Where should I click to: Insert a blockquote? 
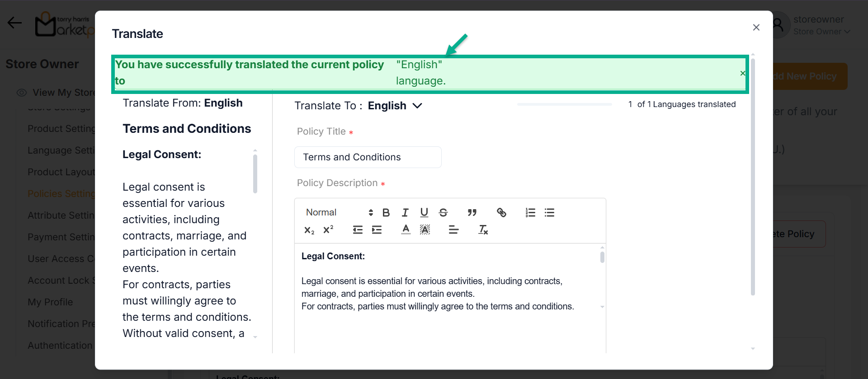click(472, 213)
